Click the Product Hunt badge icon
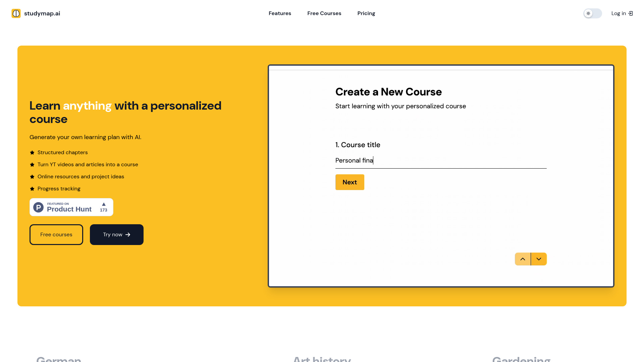The image size is (644, 362). tap(39, 207)
